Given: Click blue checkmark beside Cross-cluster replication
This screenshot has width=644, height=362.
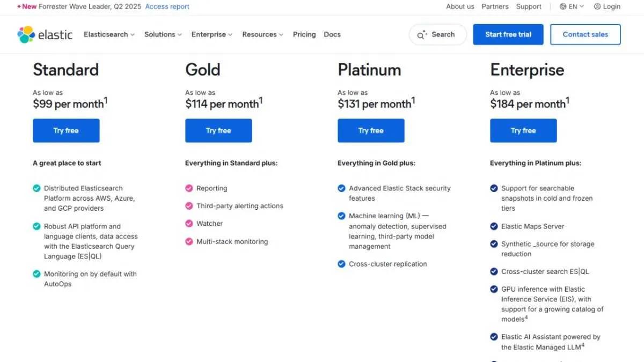Looking at the screenshot, I should (341, 264).
